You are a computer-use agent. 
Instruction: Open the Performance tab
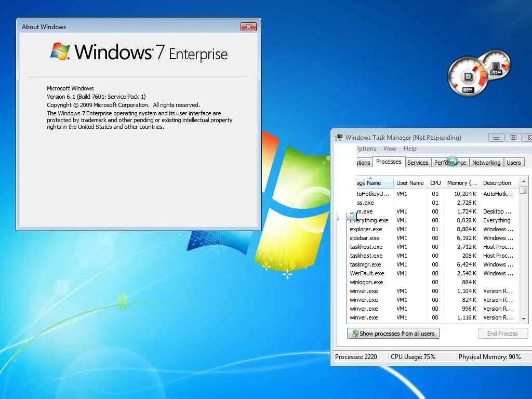point(450,163)
